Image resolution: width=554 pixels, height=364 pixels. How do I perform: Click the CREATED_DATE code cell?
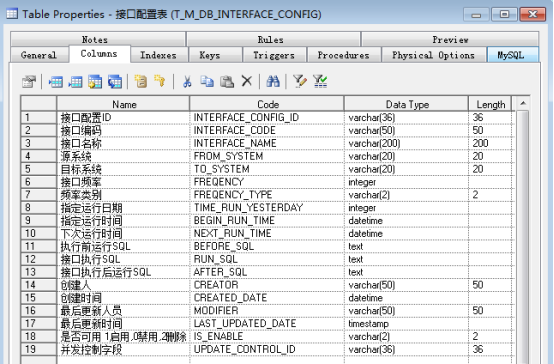coord(267,298)
